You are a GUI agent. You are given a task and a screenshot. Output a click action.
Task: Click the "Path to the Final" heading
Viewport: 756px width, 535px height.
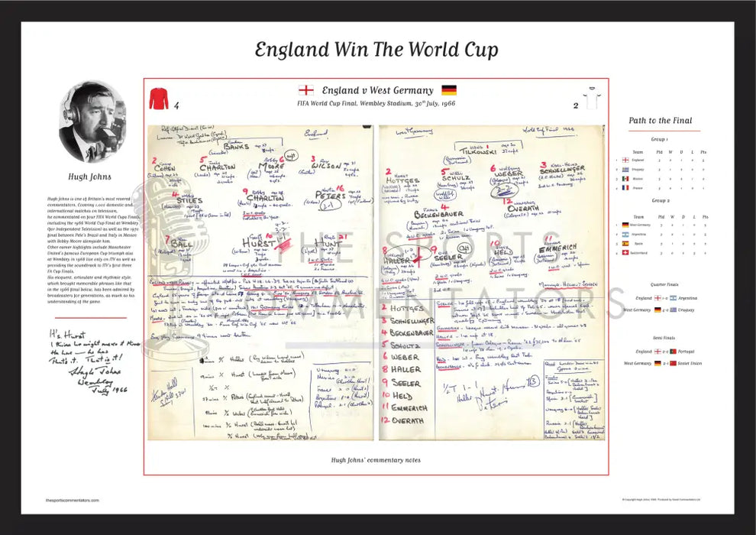coord(660,121)
